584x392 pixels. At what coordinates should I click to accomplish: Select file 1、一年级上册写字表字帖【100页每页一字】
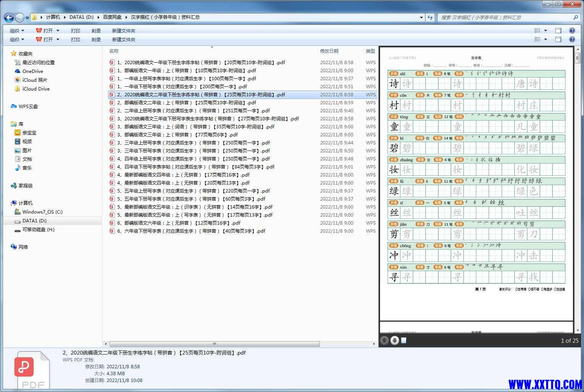[x=186, y=78]
